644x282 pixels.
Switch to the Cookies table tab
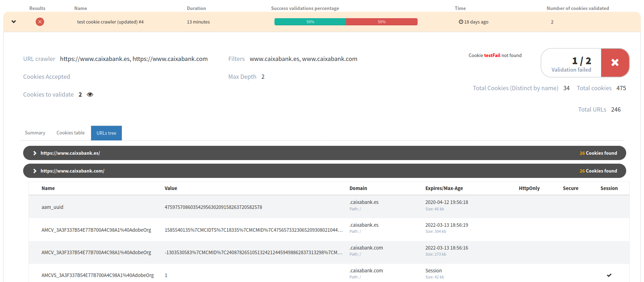coord(70,133)
